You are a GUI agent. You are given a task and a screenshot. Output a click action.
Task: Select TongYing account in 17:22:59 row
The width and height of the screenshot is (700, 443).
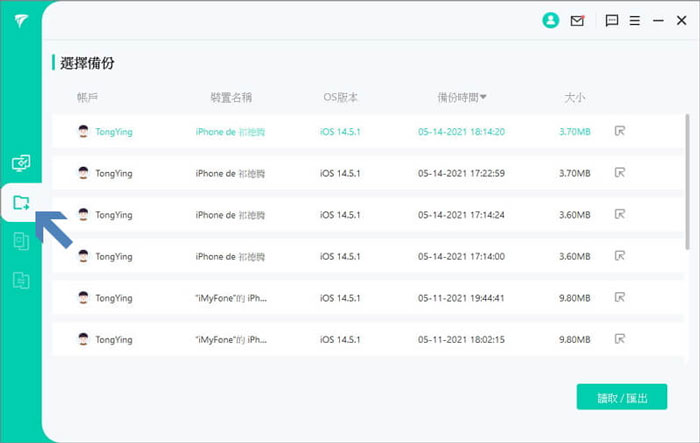[113, 173]
